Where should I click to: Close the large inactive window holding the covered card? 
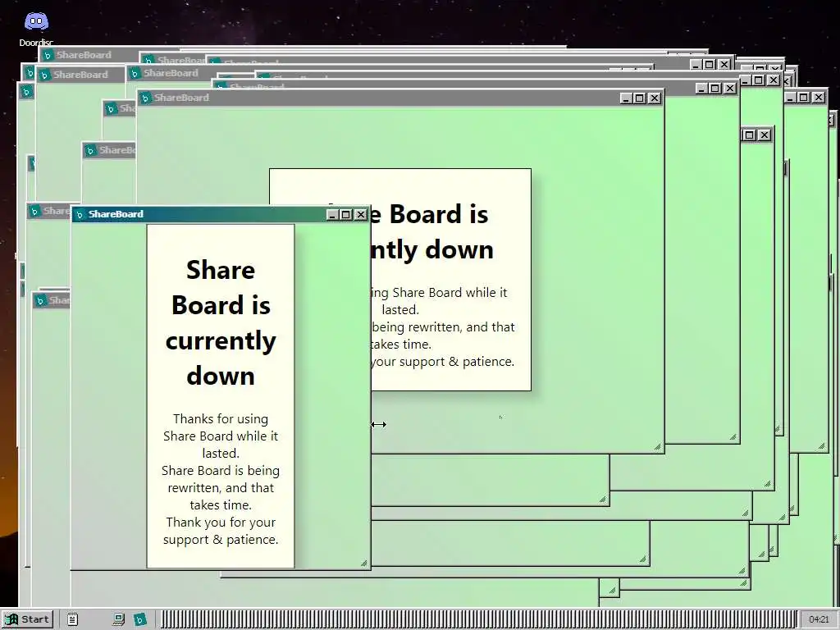coord(654,98)
